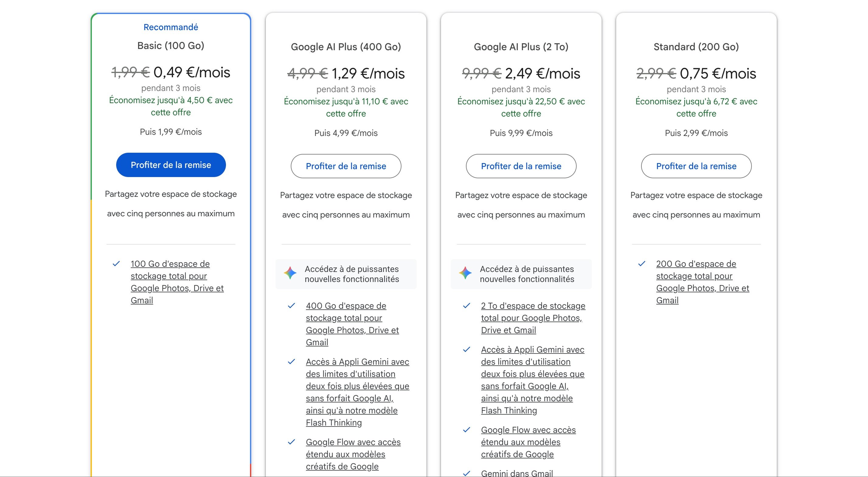Image resolution: width=868 pixels, height=477 pixels.
Task: Click the 2,49 €/mois price
Action: pos(543,74)
